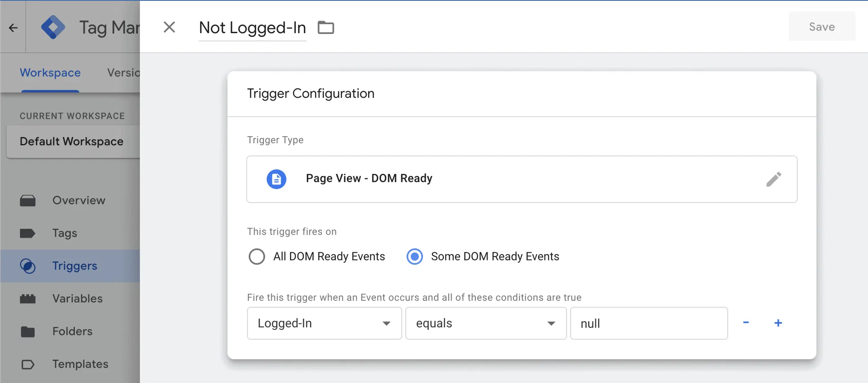Open Variables in the sidebar
Image resolution: width=868 pixels, height=383 pixels.
77,299
